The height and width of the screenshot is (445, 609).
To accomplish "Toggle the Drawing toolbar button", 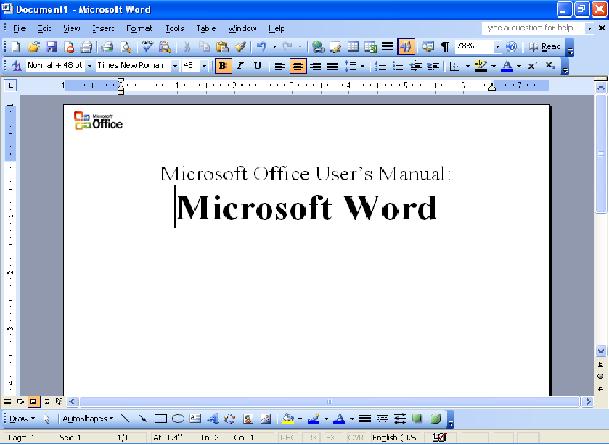I will (406, 47).
